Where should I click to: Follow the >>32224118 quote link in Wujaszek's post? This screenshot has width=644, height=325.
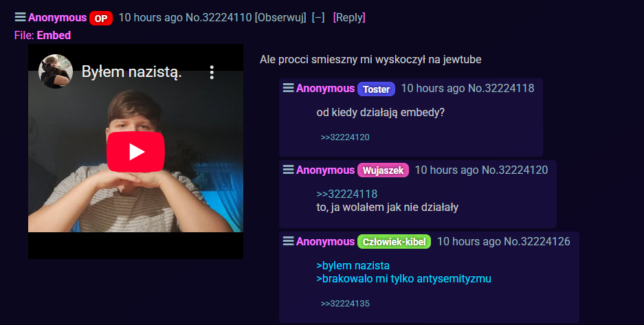click(346, 194)
